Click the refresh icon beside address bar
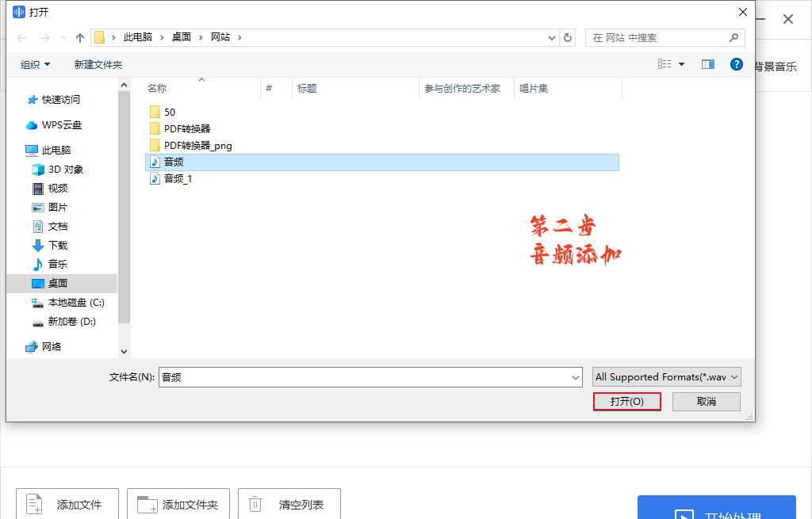Viewport: 812px width, 519px height. click(568, 38)
